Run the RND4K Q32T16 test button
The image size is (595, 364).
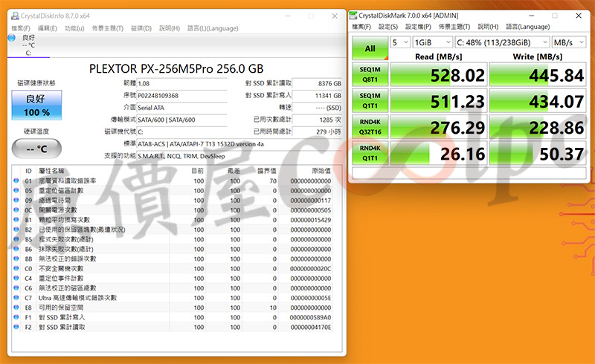point(370,126)
